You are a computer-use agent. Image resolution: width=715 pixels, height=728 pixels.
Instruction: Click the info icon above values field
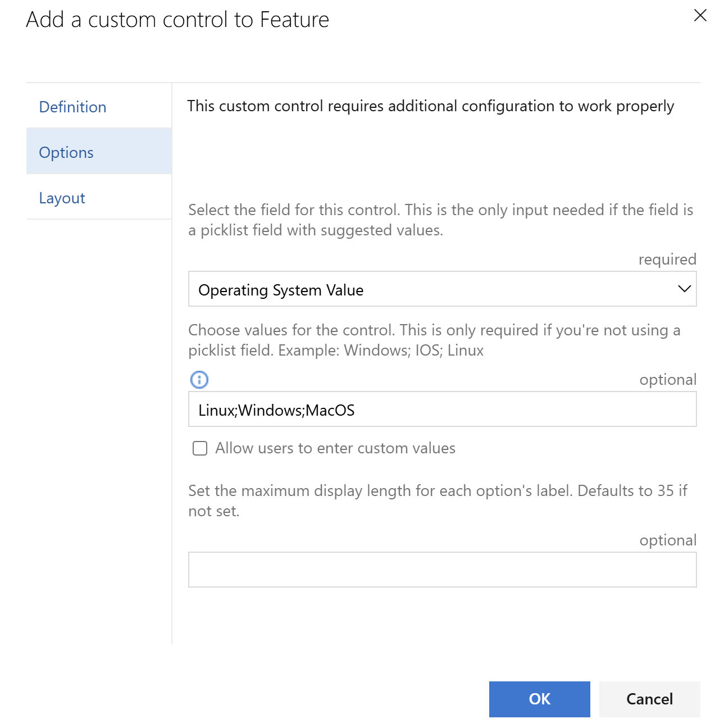click(199, 380)
